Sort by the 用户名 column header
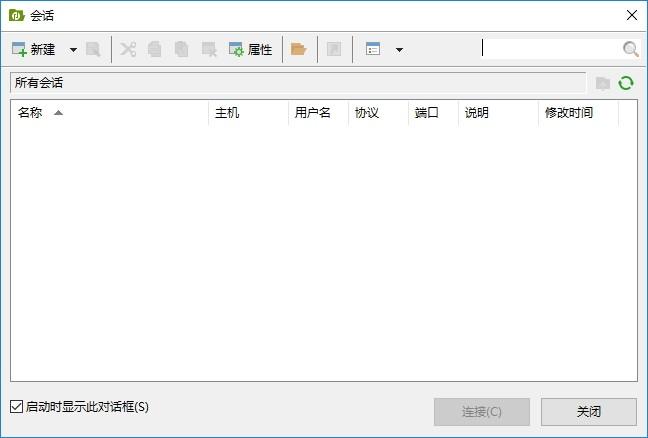This screenshot has width=648, height=438. (x=318, y=112)
